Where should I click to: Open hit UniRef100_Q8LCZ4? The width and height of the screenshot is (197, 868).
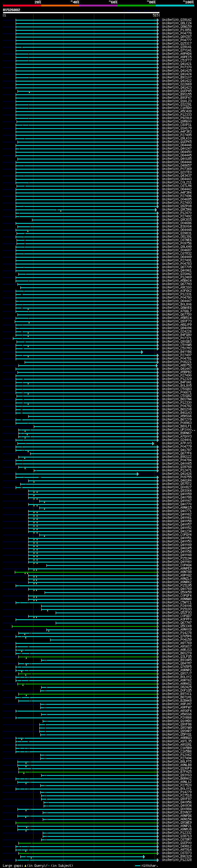[x=176, y=23]
